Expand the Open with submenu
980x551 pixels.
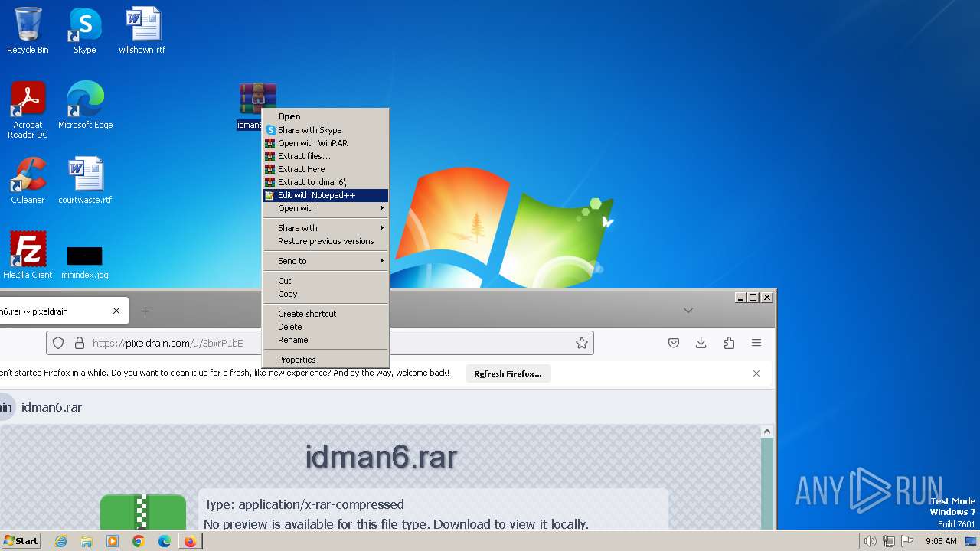pos(325,208)
